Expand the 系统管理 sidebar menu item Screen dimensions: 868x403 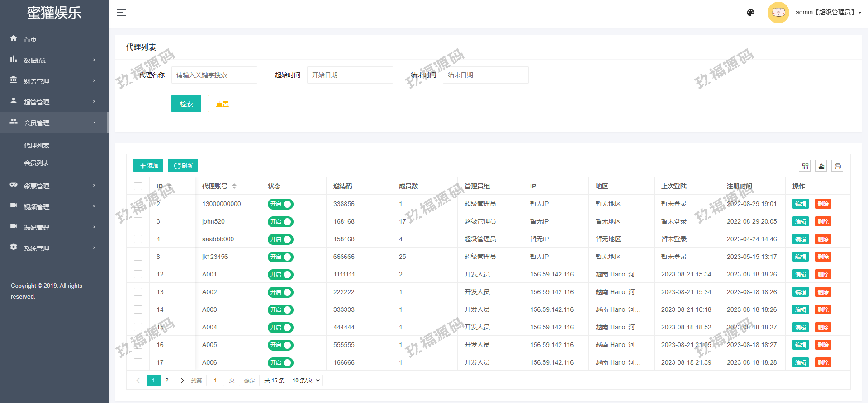point(53,248)
